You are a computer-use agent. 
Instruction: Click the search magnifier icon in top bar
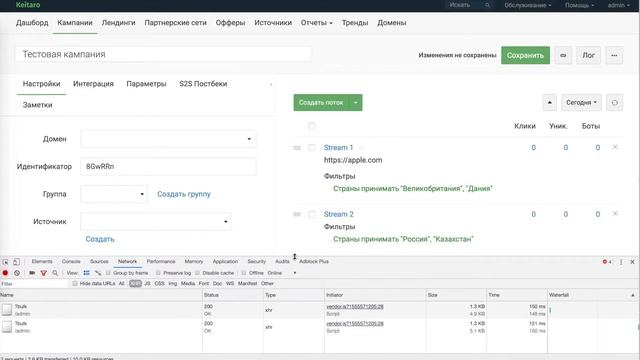click(x=487, y=5)
